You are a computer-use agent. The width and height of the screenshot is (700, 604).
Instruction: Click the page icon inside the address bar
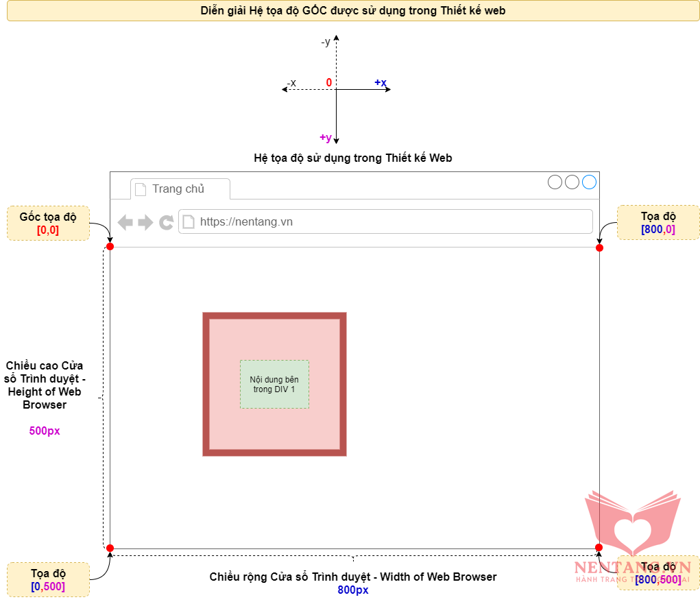click(x=188, y=222)
